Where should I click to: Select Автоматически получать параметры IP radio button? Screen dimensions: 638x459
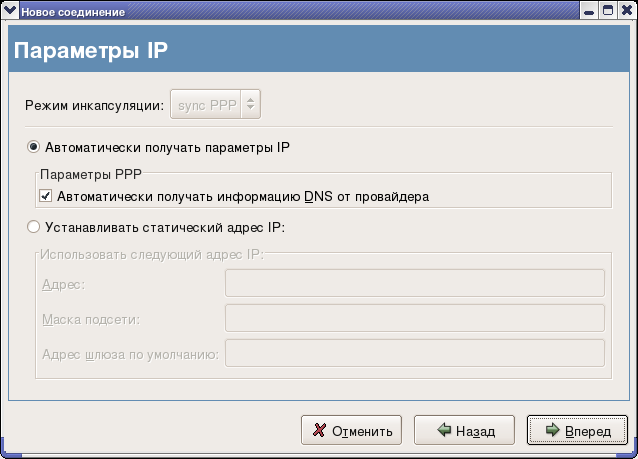[33, 147]
